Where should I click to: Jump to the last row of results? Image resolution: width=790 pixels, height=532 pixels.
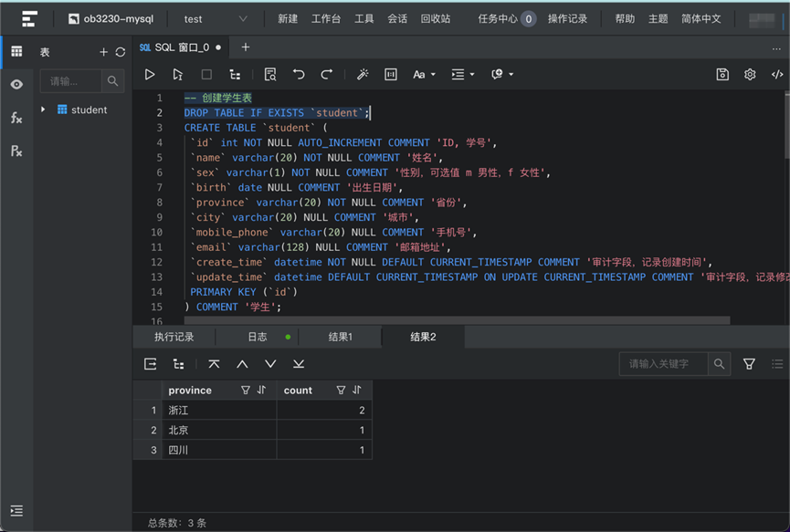click(x=296, y=364)
